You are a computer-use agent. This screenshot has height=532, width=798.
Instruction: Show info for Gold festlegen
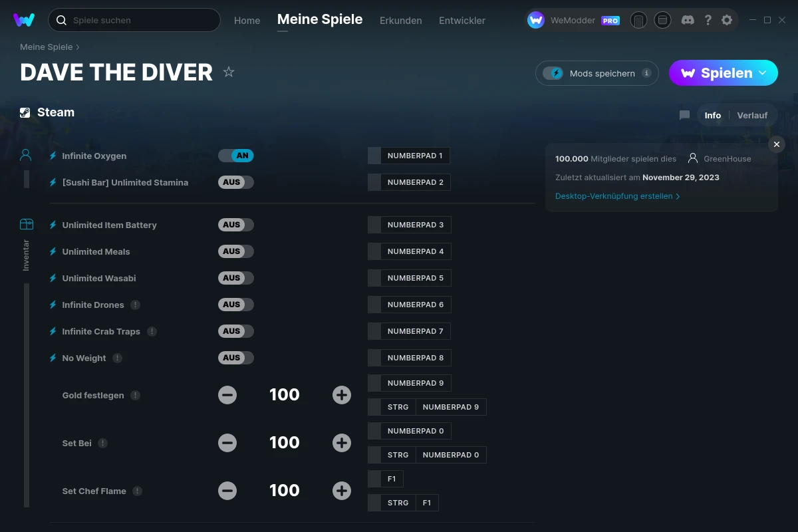136,395
